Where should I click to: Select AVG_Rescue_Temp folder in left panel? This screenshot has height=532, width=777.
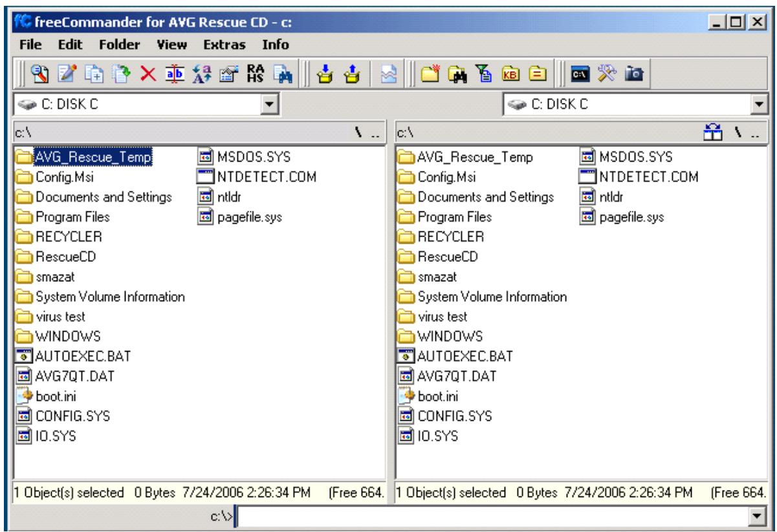83,157
